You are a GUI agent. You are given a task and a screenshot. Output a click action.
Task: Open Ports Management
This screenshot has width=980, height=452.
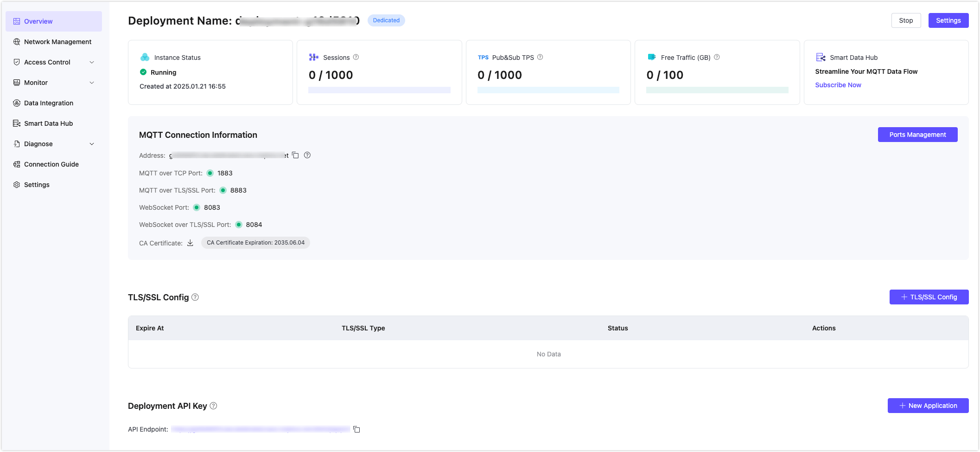click(x=917, y=135)
